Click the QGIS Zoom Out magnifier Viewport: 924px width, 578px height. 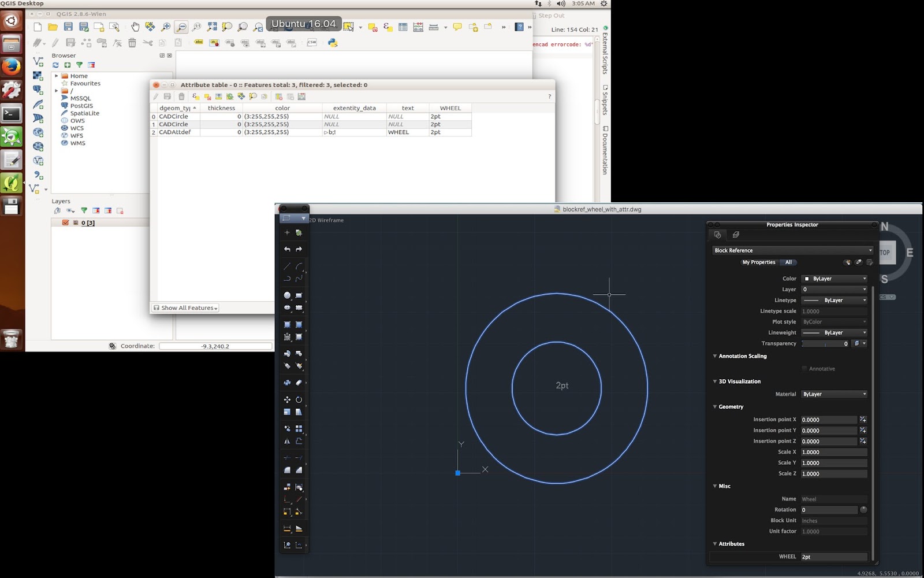pos(181,27)
